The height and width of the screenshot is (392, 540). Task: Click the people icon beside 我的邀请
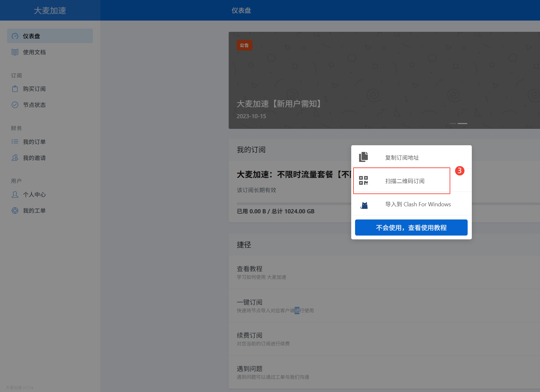coord(15,158)
